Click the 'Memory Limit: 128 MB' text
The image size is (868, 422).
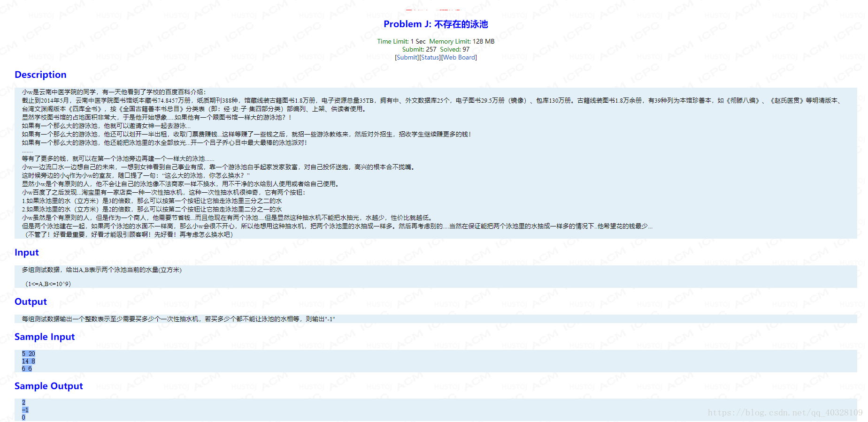(462, 41)
